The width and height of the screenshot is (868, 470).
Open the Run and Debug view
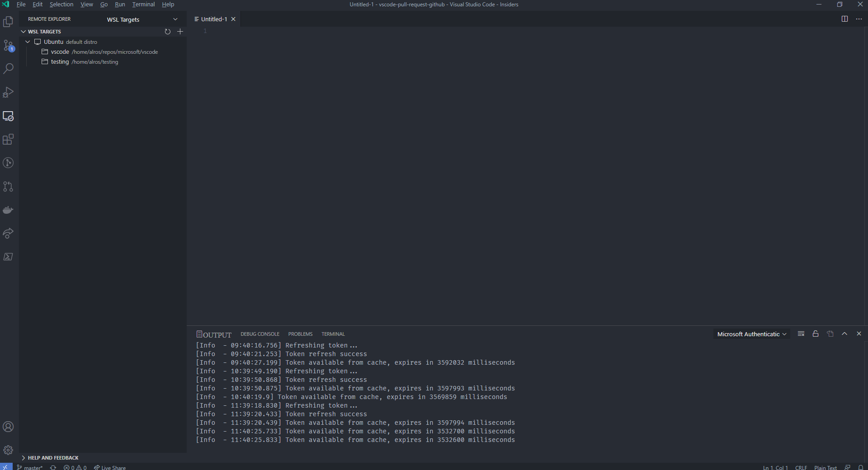click(8, 92)
